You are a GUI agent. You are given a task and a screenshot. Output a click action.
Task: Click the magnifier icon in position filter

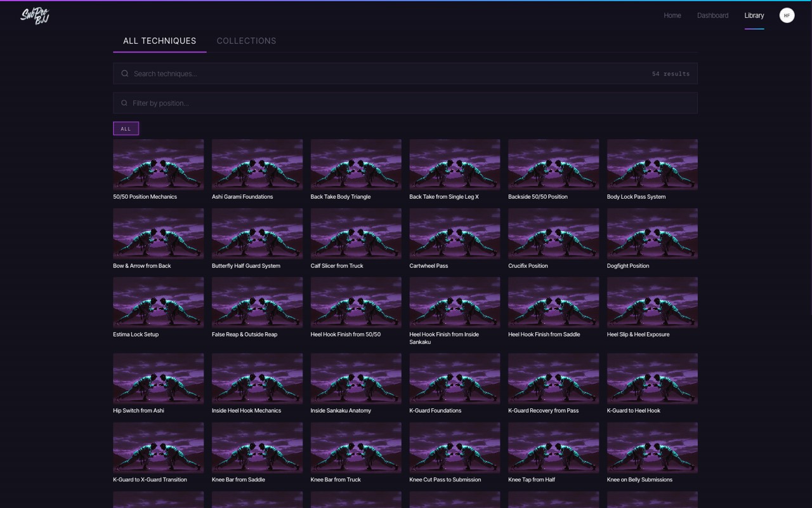click(x=124, y=103)
